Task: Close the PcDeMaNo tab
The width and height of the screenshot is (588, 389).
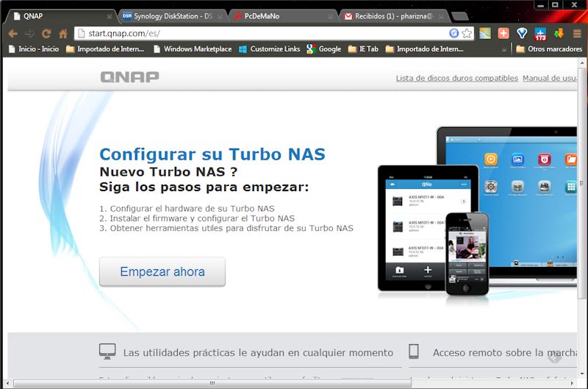Action: click(x=330, y=16)
